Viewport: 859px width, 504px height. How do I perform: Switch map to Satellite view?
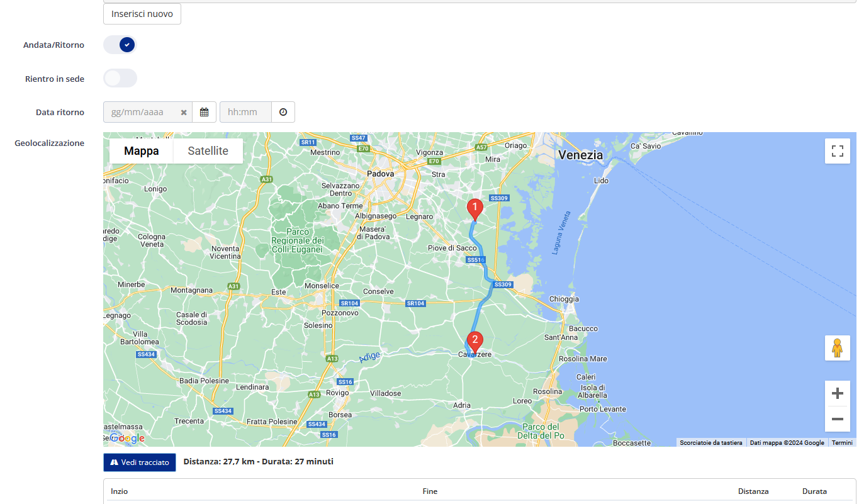coord(208,151)
